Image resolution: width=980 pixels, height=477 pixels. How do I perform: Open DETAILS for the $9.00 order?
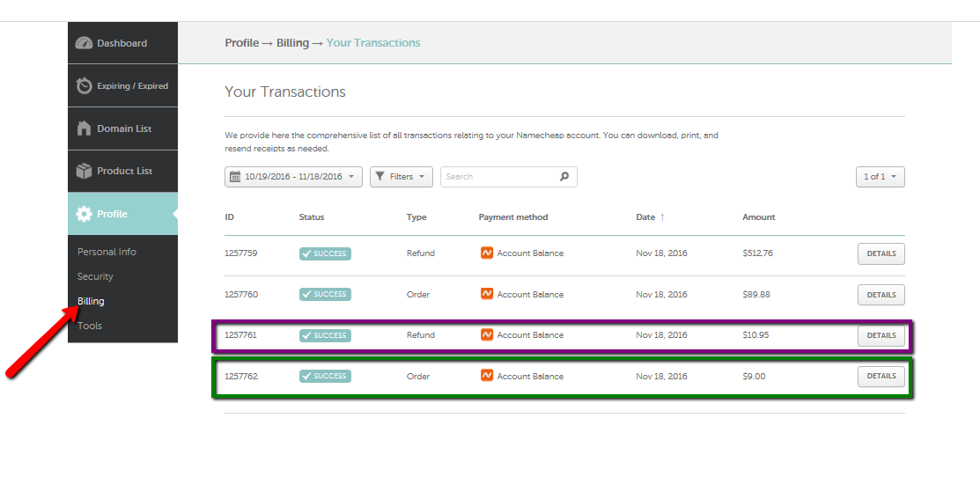[x=881, y=376]
